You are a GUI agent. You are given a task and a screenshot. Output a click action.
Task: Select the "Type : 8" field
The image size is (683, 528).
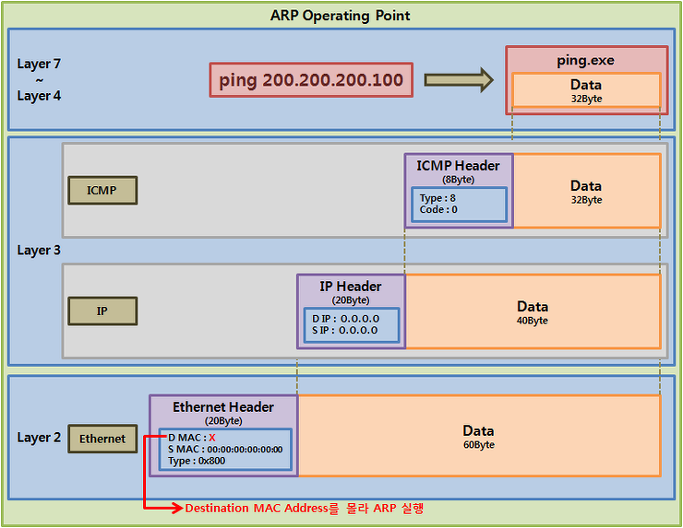[437, 198]
